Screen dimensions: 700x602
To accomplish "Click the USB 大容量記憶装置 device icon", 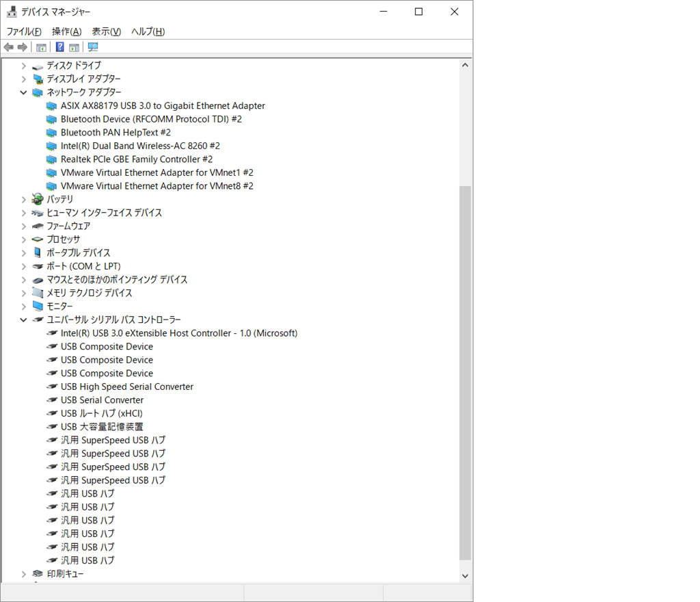I will click(52, 427).
